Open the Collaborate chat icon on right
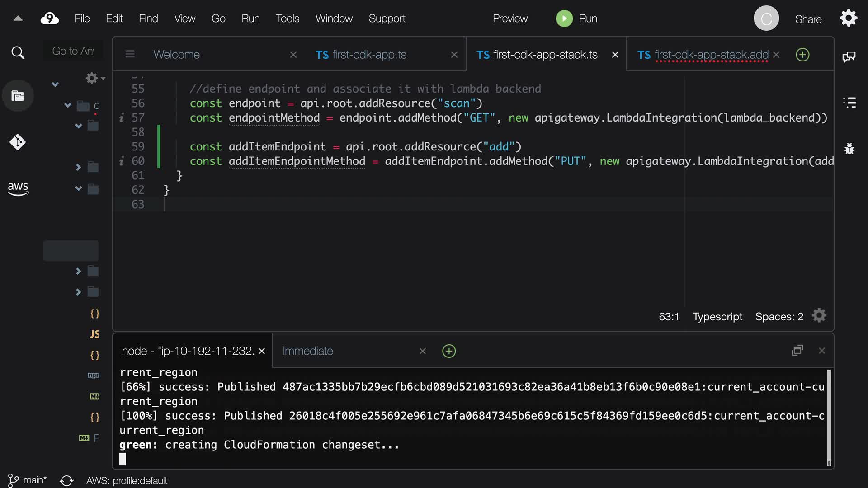868x488 pixels. (x=849, y=56)
